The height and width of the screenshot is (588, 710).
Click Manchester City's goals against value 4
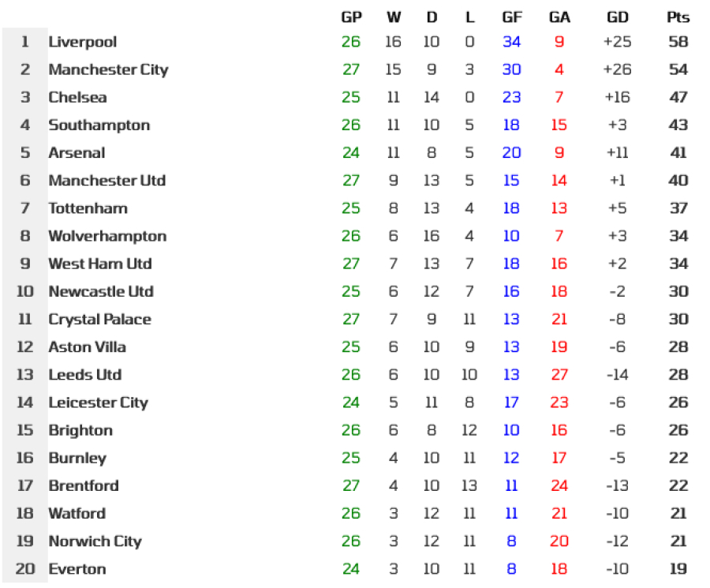pos(559,69)
